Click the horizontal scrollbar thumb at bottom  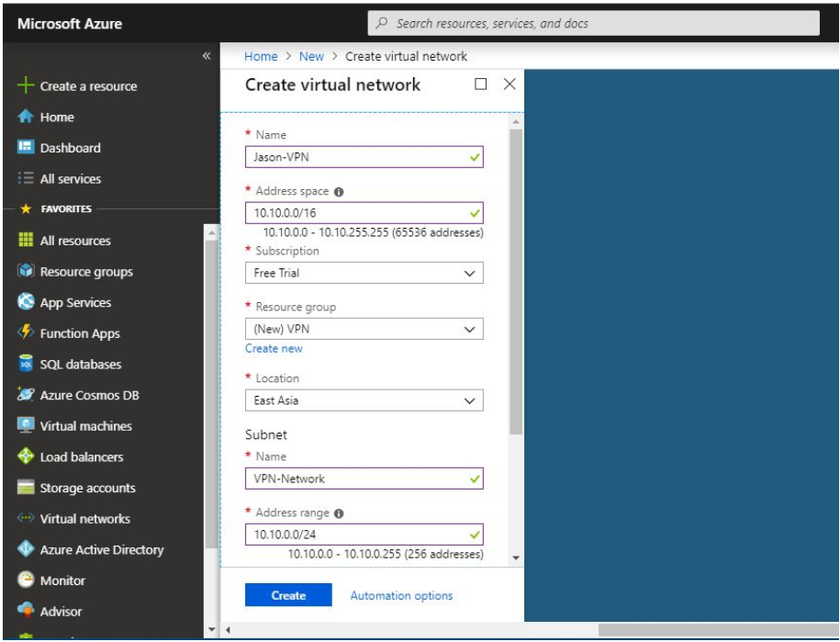(719, 630)
